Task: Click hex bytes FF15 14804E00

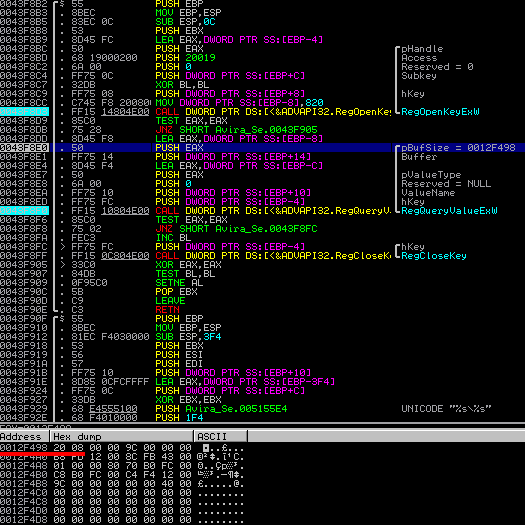Action: click(x=110, y=111)
